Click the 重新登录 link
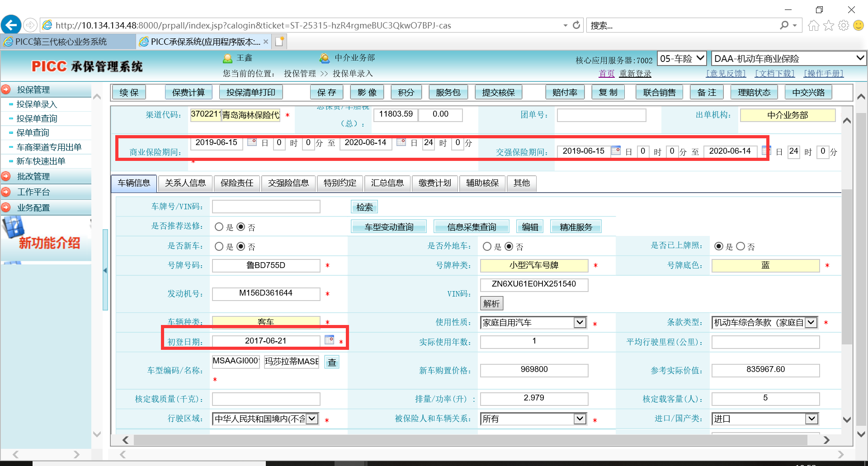Image resolution: width=868 pixels, height=466 pixels. point(635,74)
